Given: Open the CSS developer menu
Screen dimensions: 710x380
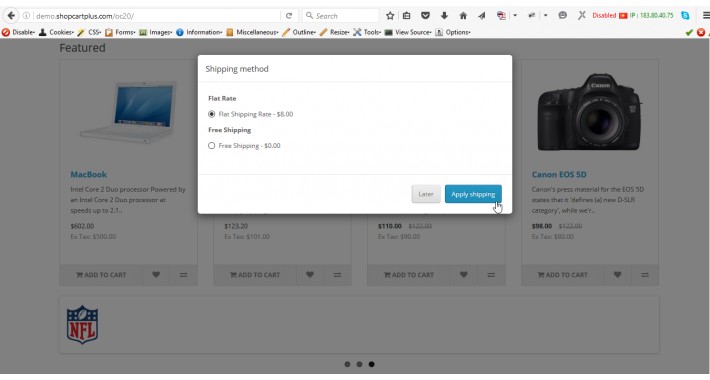Looking at the screenshot, I should click(x=89, y=32).
